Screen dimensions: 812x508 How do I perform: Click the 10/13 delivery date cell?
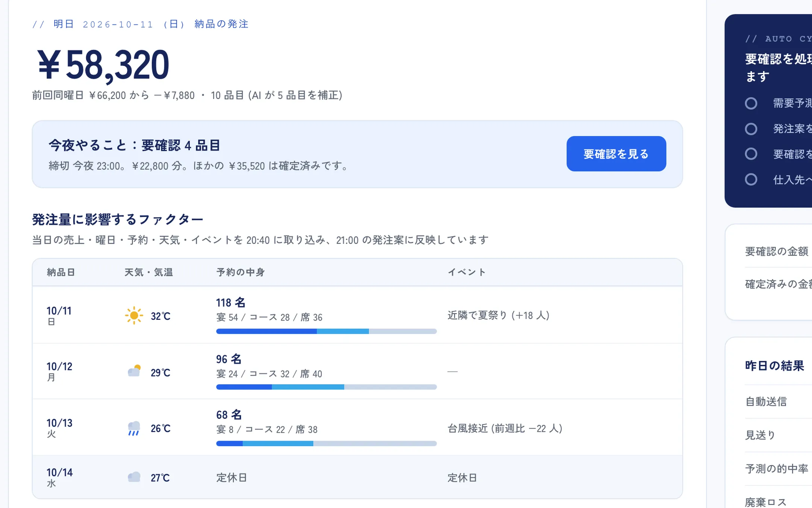[x=59, y=427]
